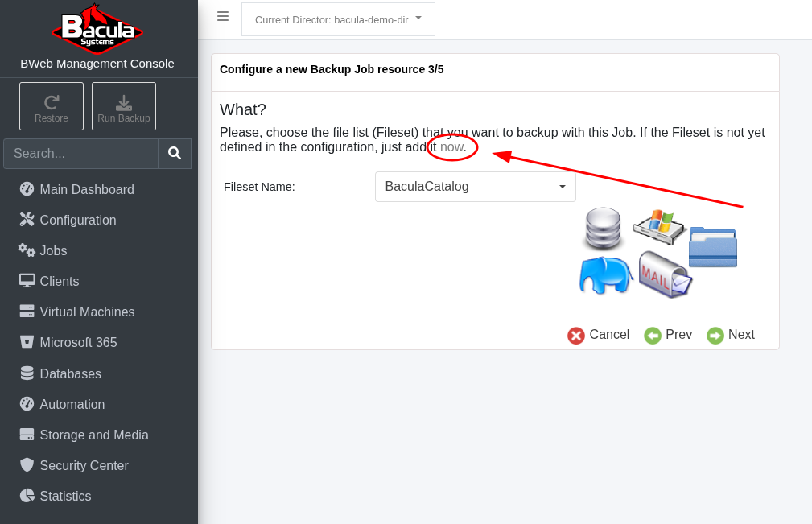Click the backup types illustration image
812x524 pixels.
point(658,252)
